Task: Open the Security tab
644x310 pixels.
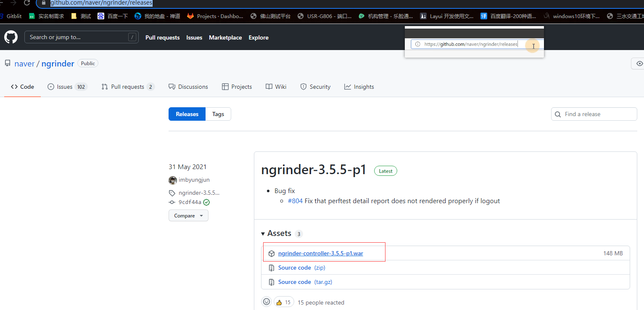Action: coord(316,87)
